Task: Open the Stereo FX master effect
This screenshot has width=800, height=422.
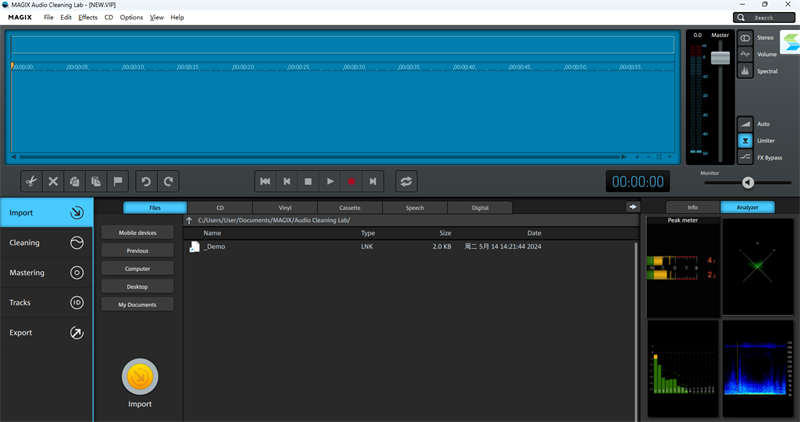Action: click(x=745, y=38)
